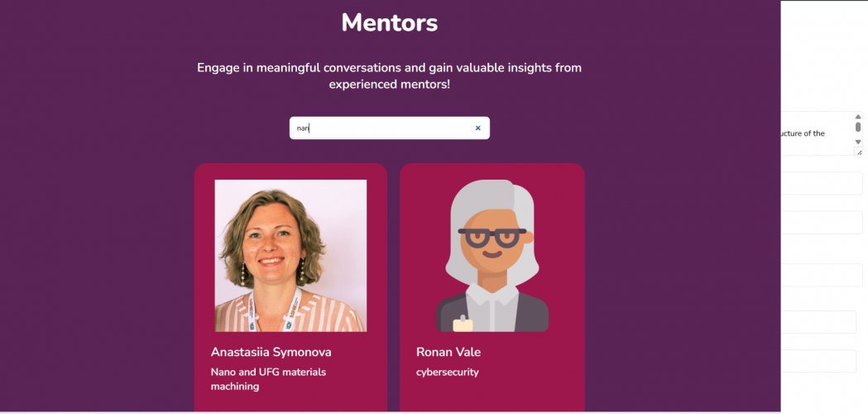868x414 pixels.
Task: Select the Anastasiia Symonova name link
Action: (x=271, y=353)
